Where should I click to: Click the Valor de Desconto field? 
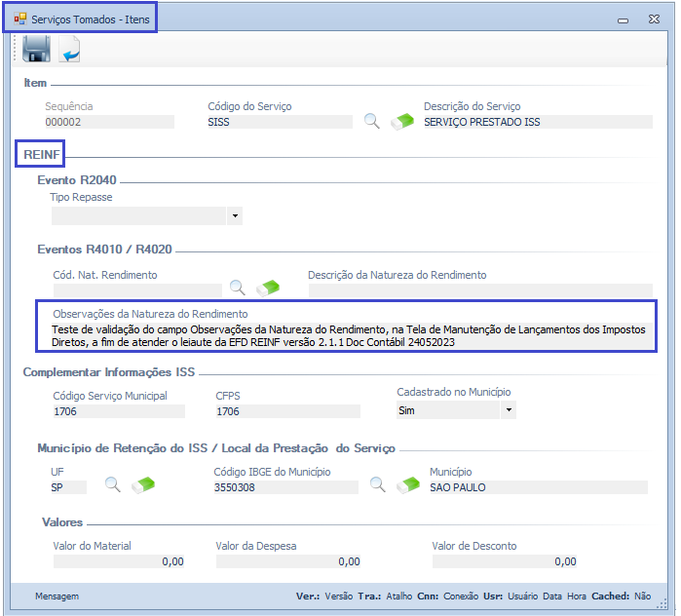coord(506,561)
